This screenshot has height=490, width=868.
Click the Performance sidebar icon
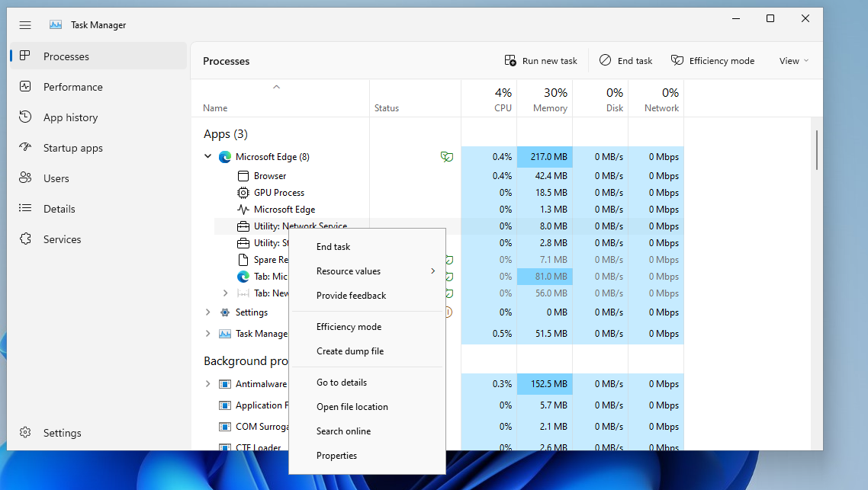pyautogui.click(x=25, y=86)
